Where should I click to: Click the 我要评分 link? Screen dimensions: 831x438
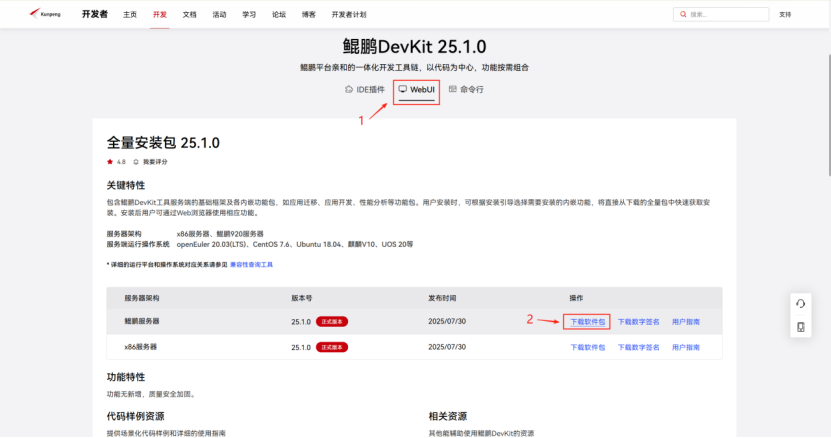pyautogui.click(x=155, y=162)
